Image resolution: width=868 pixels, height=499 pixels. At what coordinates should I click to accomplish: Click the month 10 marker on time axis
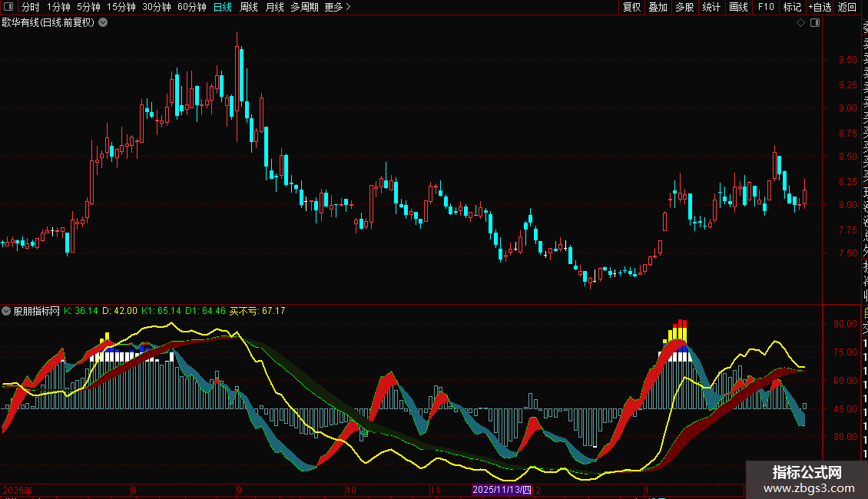[351, 490]
